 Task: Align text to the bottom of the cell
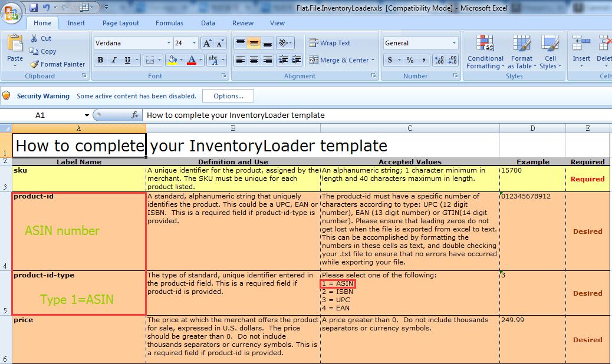[267, 43]
